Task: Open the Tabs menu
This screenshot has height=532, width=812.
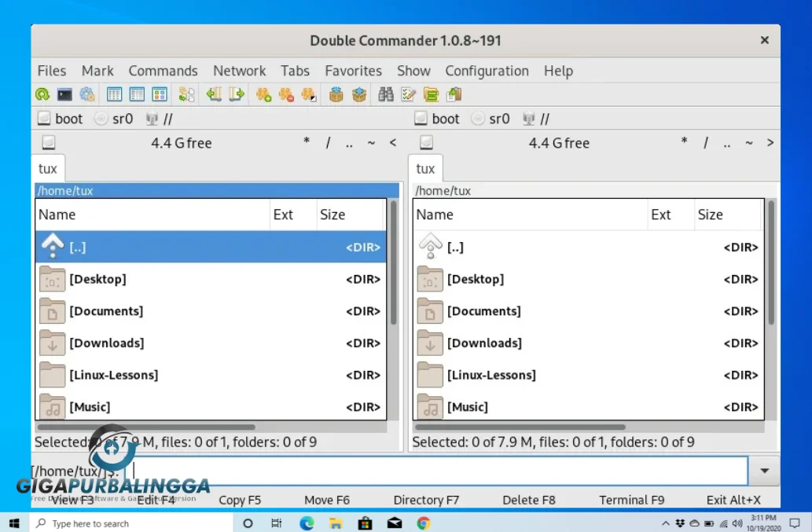Action: (x=296, y=71)
